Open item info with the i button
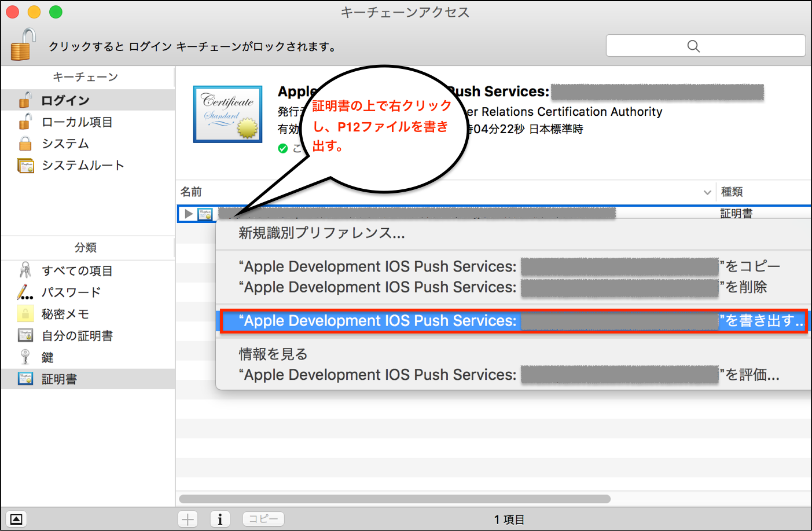 tap(219, 518)
